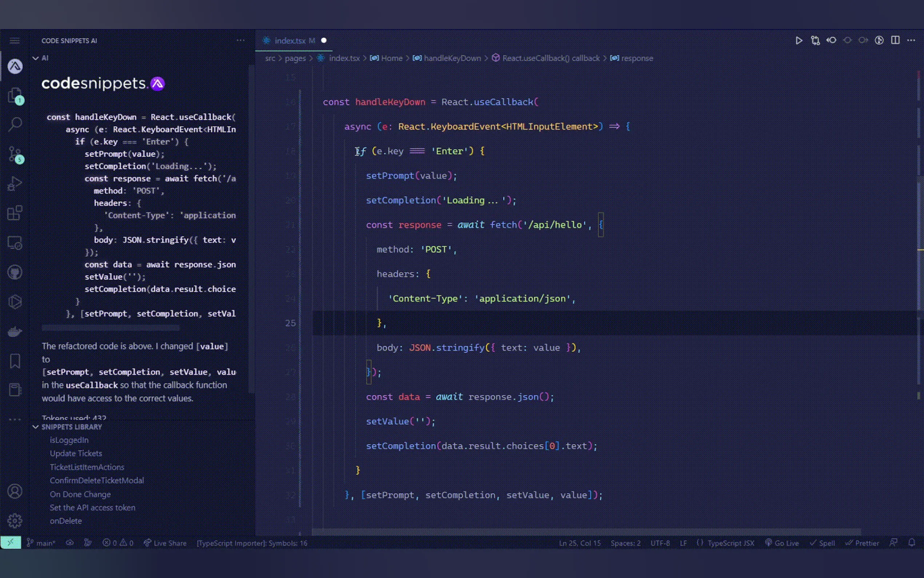Click the open changes compare icon
The width and height of the screenshot is (924, 578).
point(815,40)
